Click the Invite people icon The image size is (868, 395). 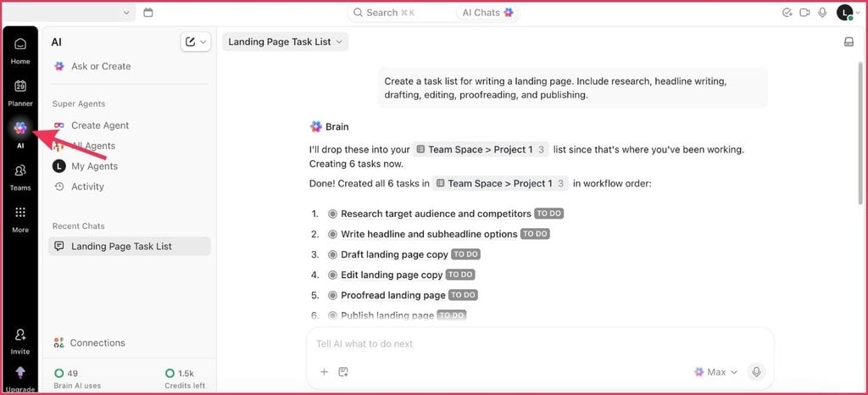(20, 335)
